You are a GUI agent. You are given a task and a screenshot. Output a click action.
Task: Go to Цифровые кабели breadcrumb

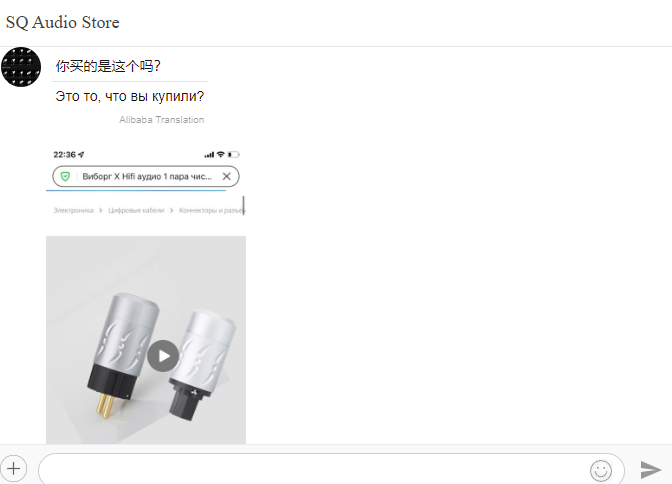point(136,210)
